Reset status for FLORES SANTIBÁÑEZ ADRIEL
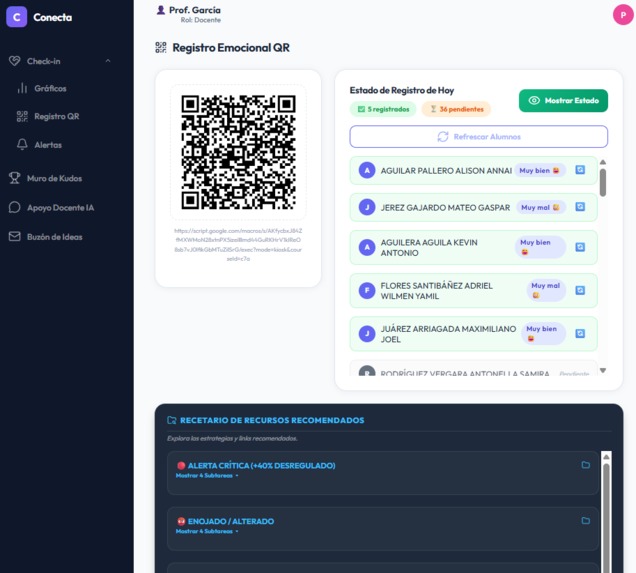The height and width of the screenshot is (573, 636). click(580, 290)
